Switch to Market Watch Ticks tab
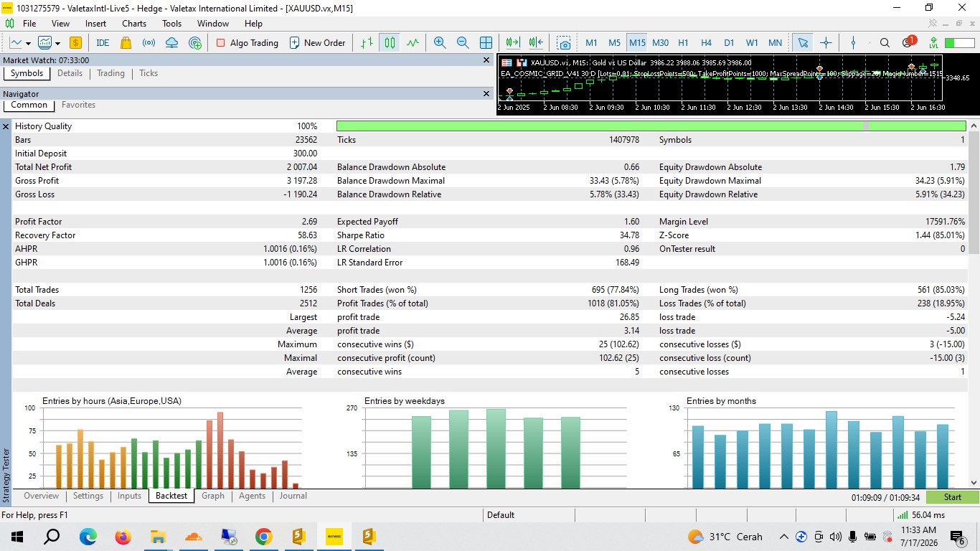This screenshot has height=551, width=980. [x=149, y=73]
